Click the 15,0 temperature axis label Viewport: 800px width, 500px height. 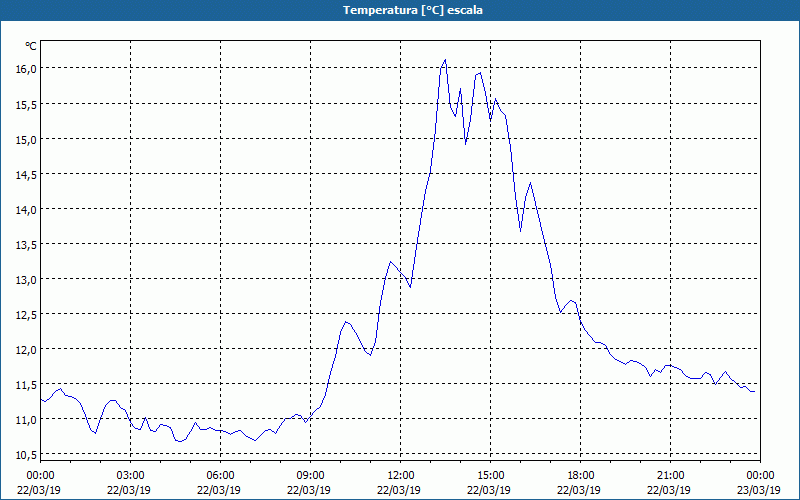point(26,139)
